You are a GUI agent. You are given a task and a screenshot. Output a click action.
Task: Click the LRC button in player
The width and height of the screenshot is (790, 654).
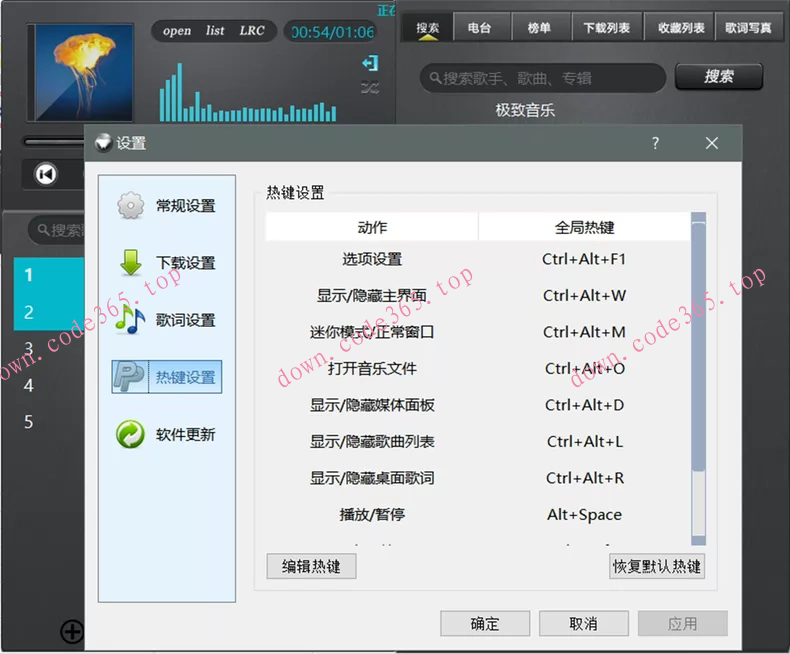pos(252,31)
